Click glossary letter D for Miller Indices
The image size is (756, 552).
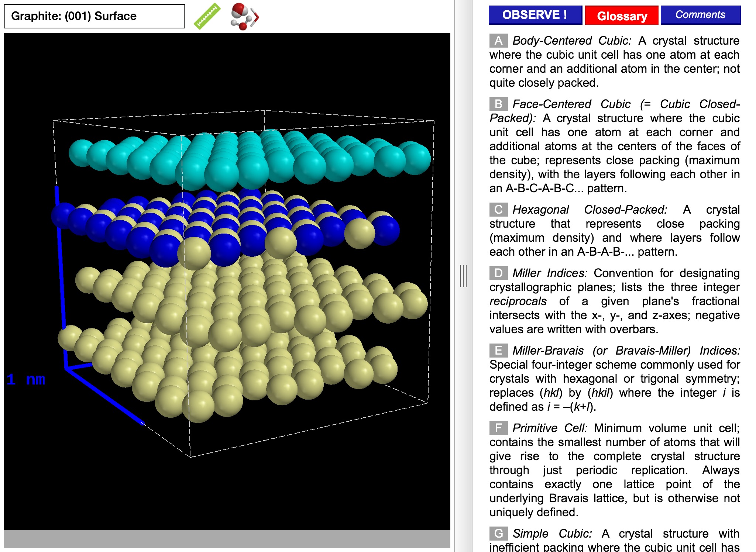498,273
